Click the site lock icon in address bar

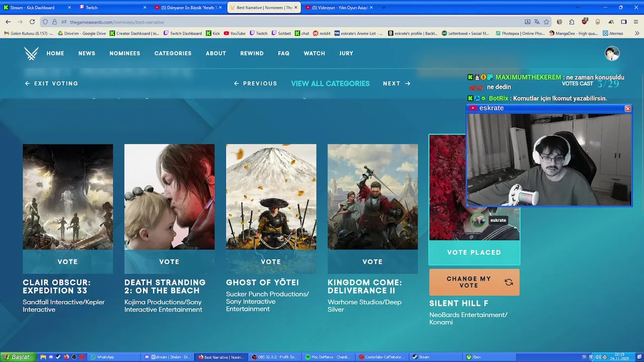tap(54, 22)
